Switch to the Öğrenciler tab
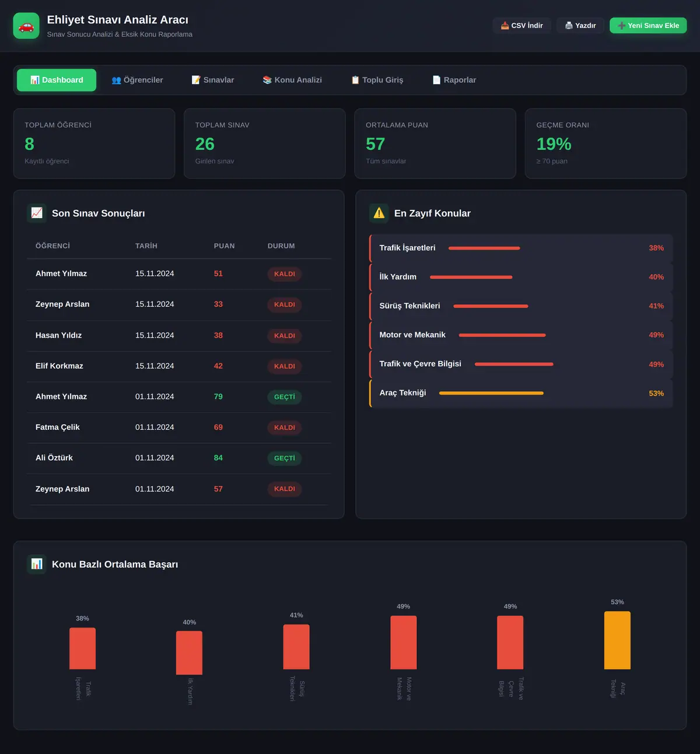Viewport: 700px width, 754px height. pos(137,80)
